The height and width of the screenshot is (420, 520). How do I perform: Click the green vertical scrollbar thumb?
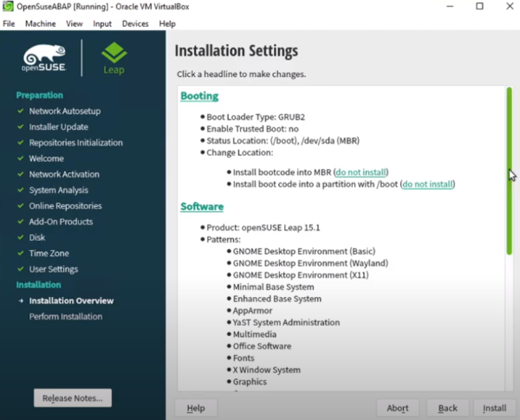tap(509, 171)
